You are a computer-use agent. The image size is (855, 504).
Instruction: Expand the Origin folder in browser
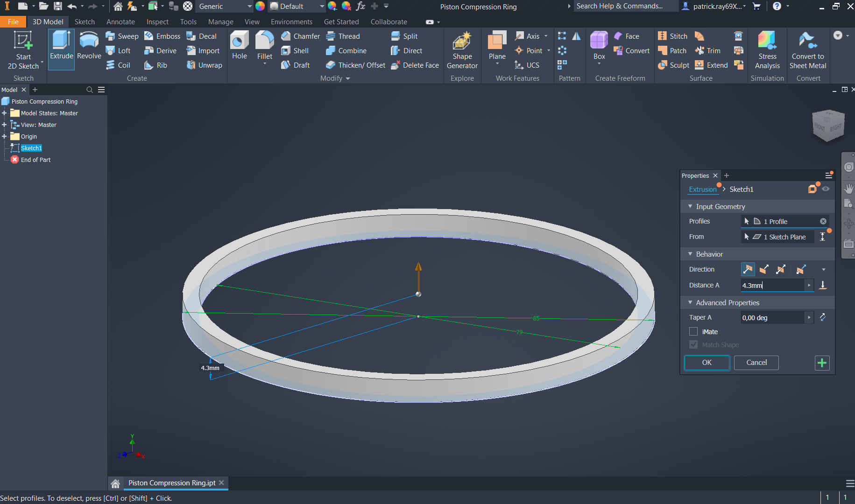click(x=5, y=136)
